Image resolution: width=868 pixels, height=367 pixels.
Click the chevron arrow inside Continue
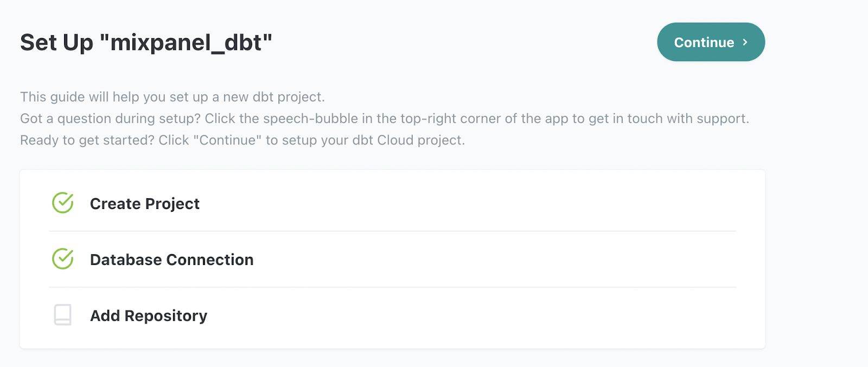pyautogui.click(x=745, y=42)
